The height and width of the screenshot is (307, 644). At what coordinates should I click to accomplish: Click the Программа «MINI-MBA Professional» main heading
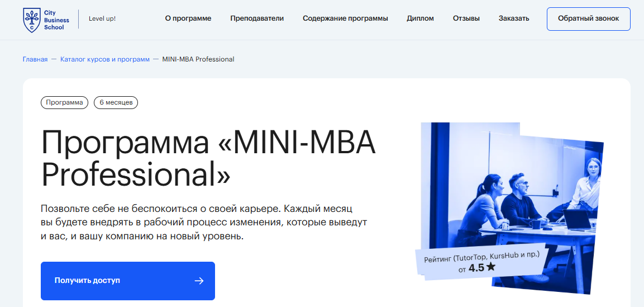[208, 159]
